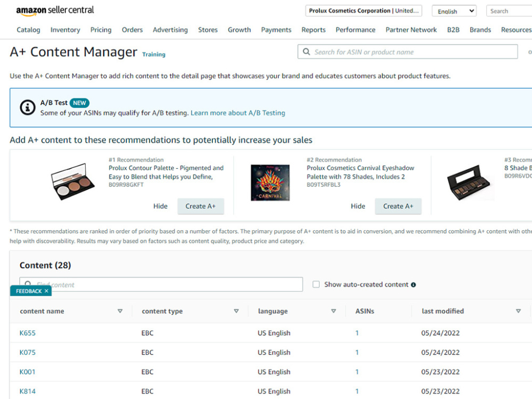Click ASIN count 1 for K001
The height and width of the screenshot is (399, 532).
357,372
